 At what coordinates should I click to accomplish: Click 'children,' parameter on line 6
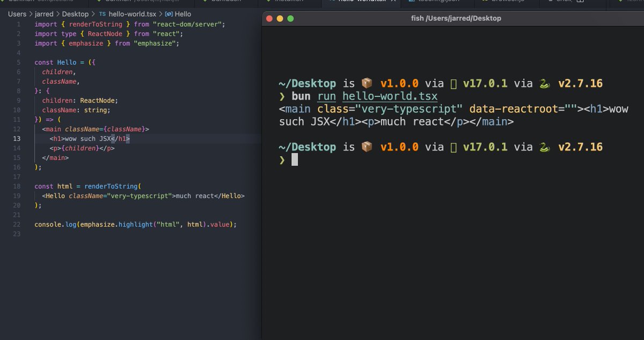(x=59, y=72)
